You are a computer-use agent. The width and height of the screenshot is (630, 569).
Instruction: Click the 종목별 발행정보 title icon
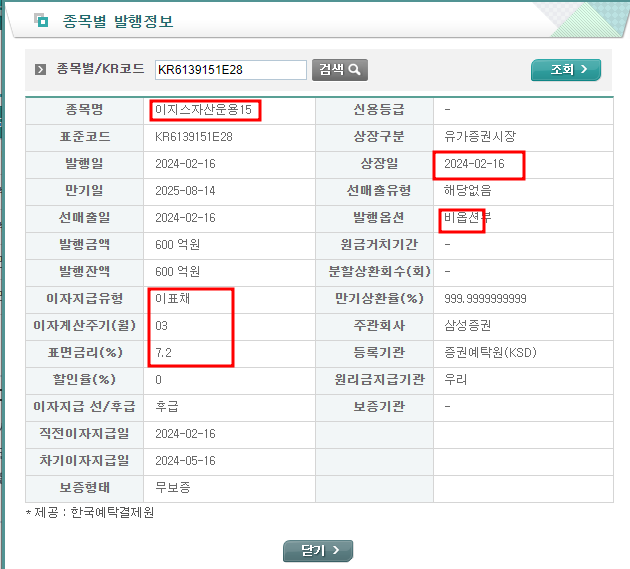pos(41,20)
